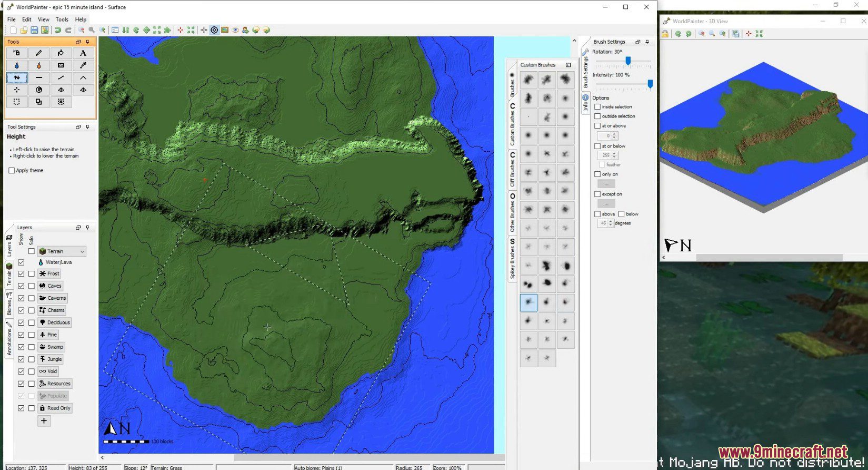Select the Jungle layer button
Screen dimensions: 868x470
51,359
